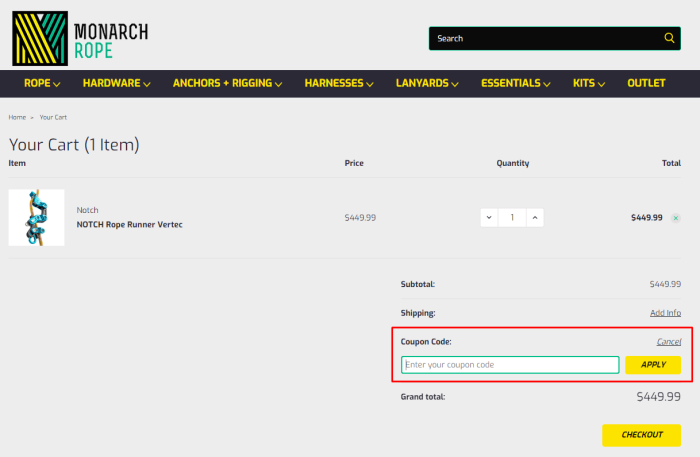This screenshot has height=457, width=700.
Task: Open the LANYARDS dropdown menu
Action: tap(427, 83)
